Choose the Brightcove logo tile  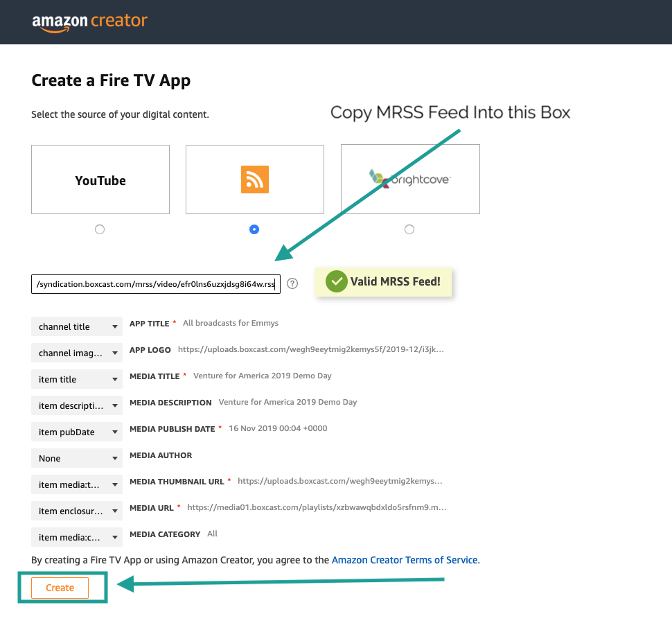409,179
